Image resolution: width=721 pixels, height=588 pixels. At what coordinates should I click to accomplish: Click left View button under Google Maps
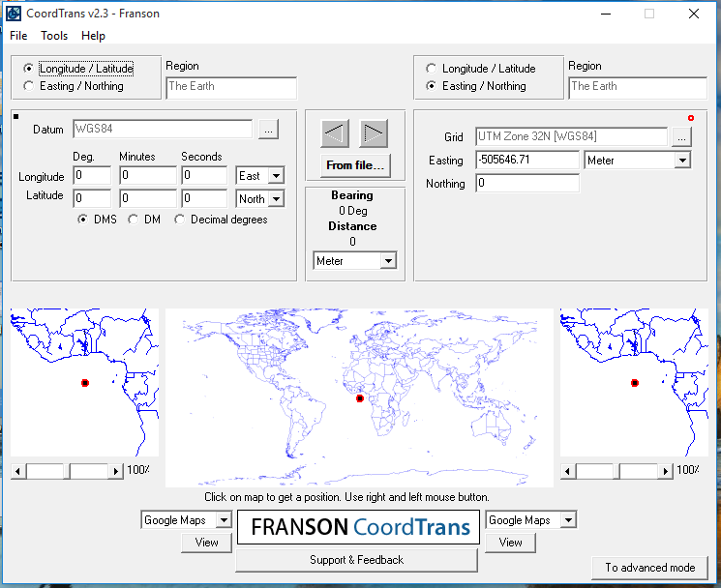(206, 543)
